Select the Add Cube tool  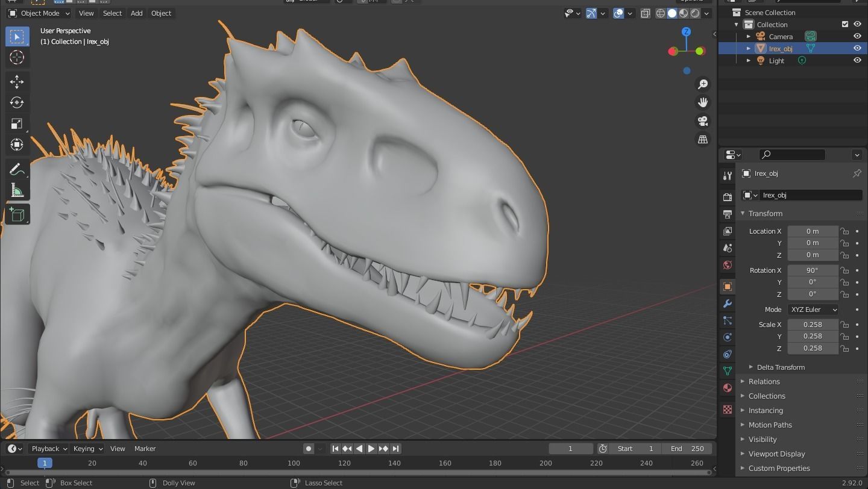point(17,215)
